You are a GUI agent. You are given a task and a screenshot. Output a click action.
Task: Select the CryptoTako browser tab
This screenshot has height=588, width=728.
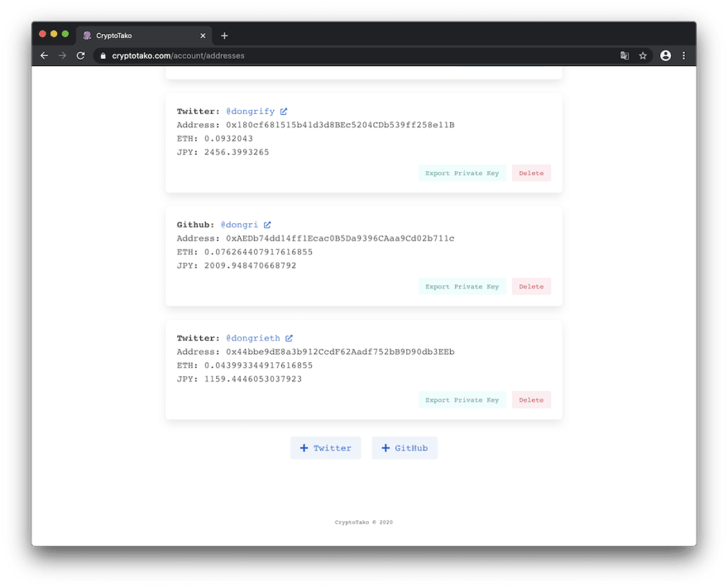coord(145,36)
